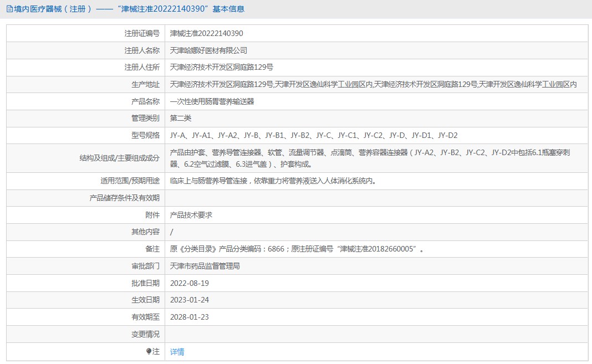
Task: Click the document icon before the page title
Action: point(9,9)
